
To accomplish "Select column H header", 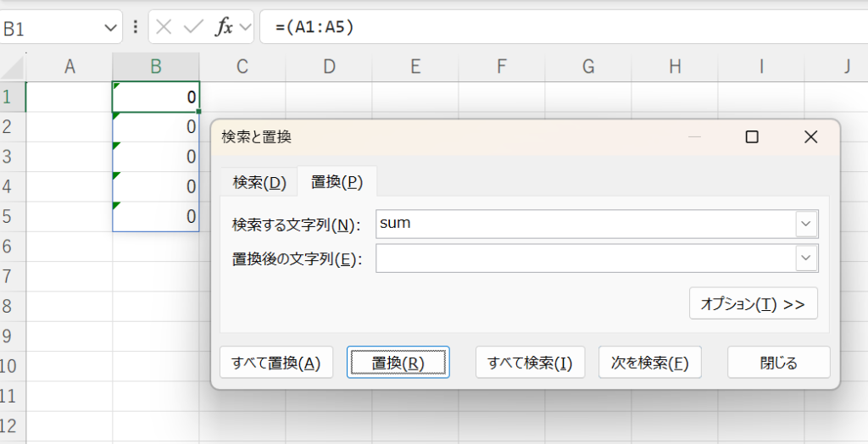I will tap(674, 67).
